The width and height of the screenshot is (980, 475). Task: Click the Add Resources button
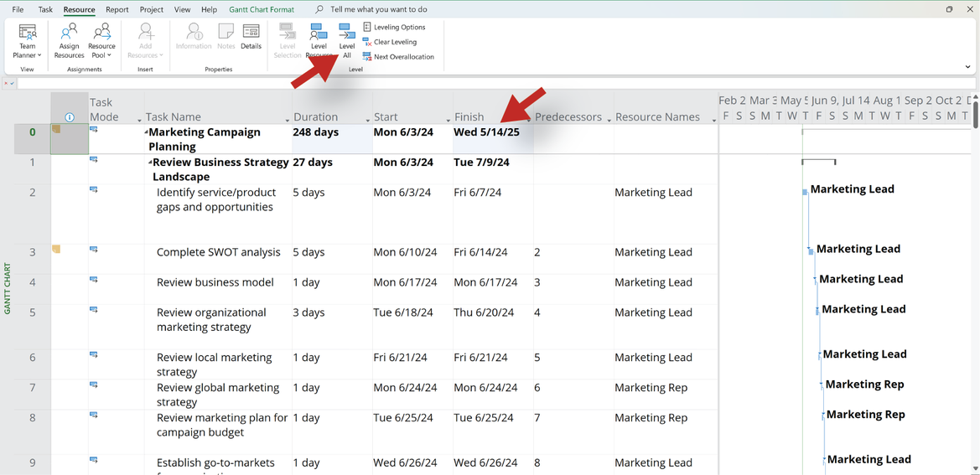(x=145, y=41)
